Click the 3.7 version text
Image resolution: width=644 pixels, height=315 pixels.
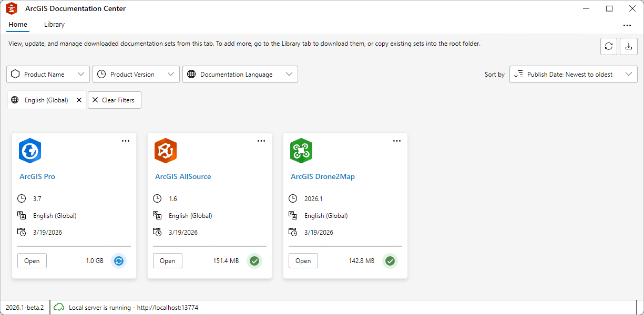[37, 199]
